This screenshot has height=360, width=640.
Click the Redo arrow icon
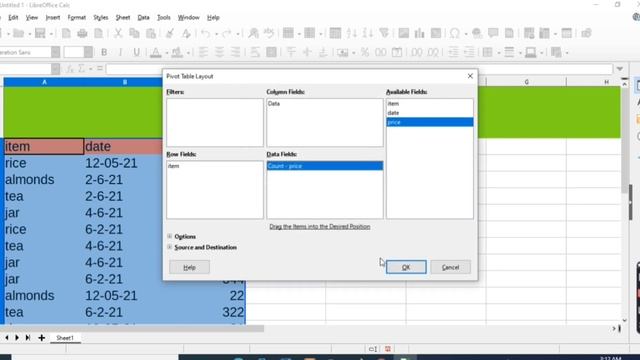point(227,33)
